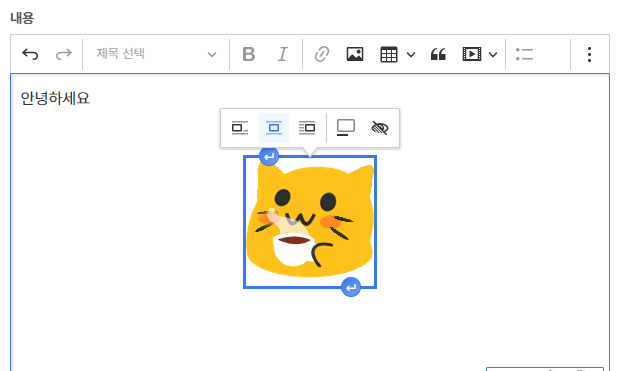Insert paragraph before the image
Viewport: 619px width, 371px height.
269,157
